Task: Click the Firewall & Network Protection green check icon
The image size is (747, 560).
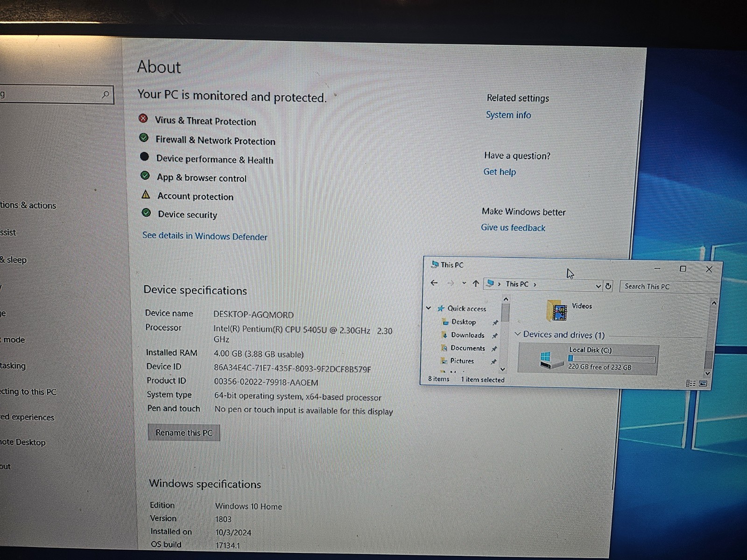Action: tap(144, 138)
